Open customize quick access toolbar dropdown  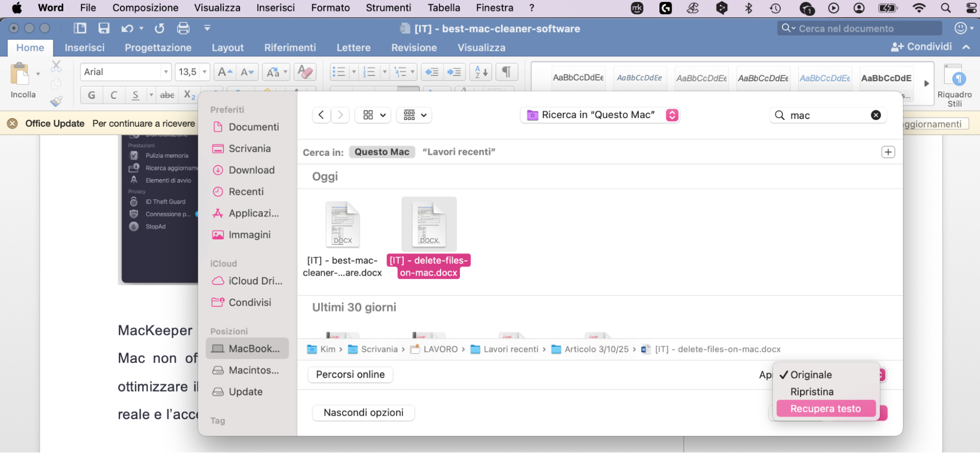(x=207, y=28)
